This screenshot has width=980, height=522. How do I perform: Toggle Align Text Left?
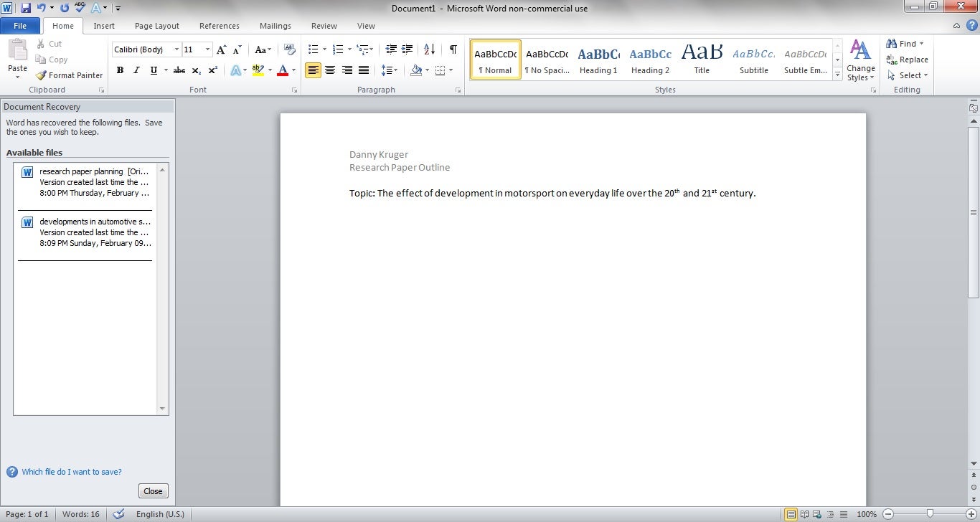coord(313,70)
